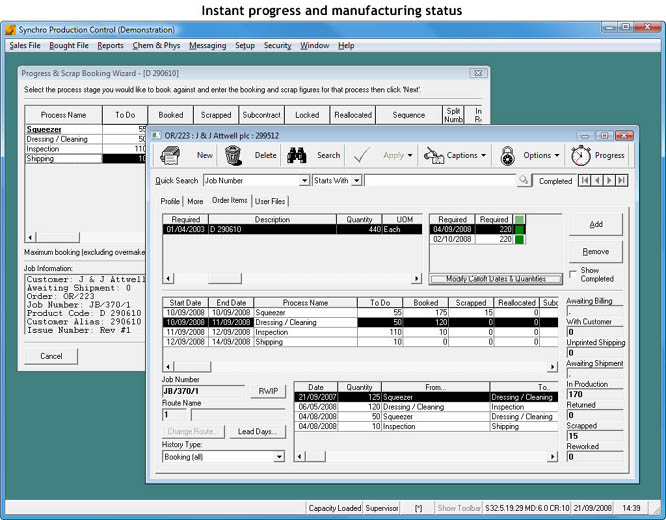Click the Remove button
This screenshot has height=520, width=666.
(x=596, y=252)
